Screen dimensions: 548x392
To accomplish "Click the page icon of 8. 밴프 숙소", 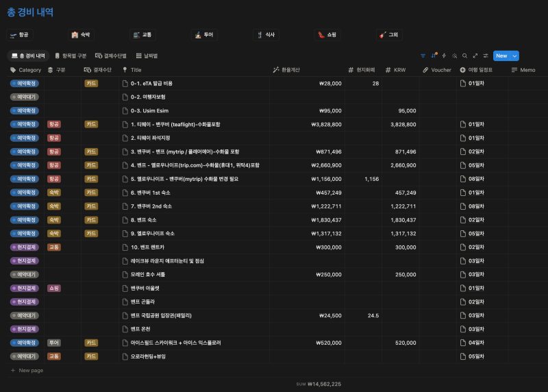I will click(125, 220).
